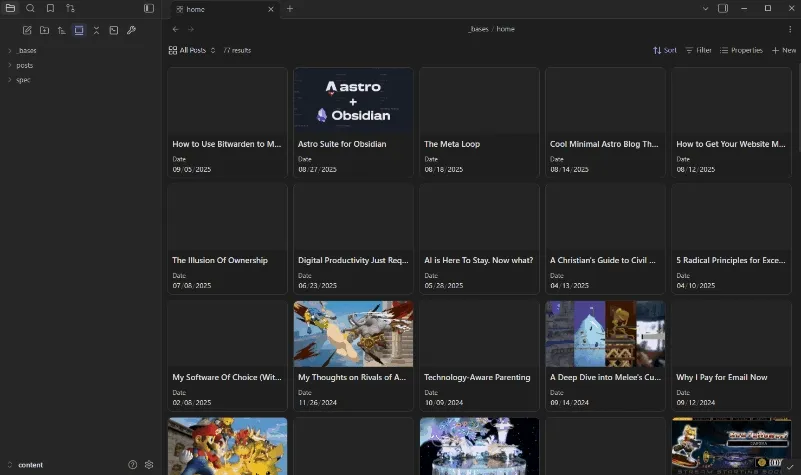The image size is (801, 475).
Task: Create a new folder in the file explorer
Action: click(44, 30)
